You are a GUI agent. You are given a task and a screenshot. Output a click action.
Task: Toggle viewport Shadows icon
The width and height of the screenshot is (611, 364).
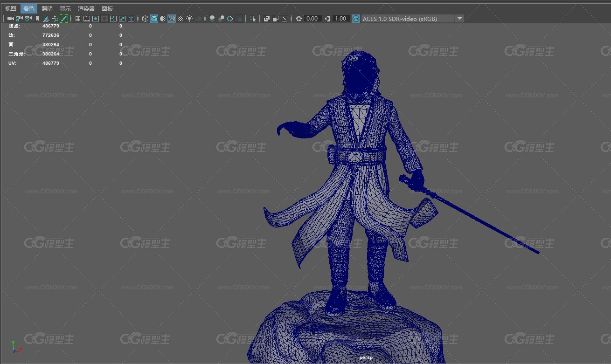coord(199,19)
